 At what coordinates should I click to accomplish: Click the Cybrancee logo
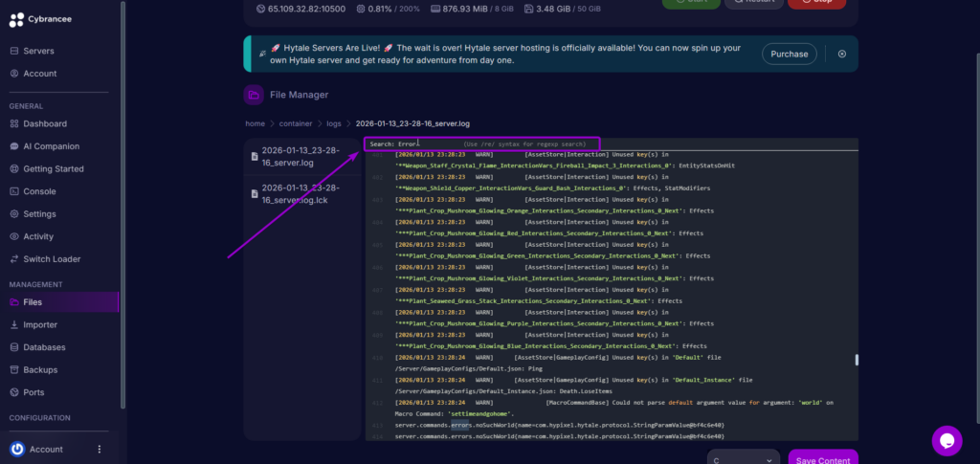point(40,19)
